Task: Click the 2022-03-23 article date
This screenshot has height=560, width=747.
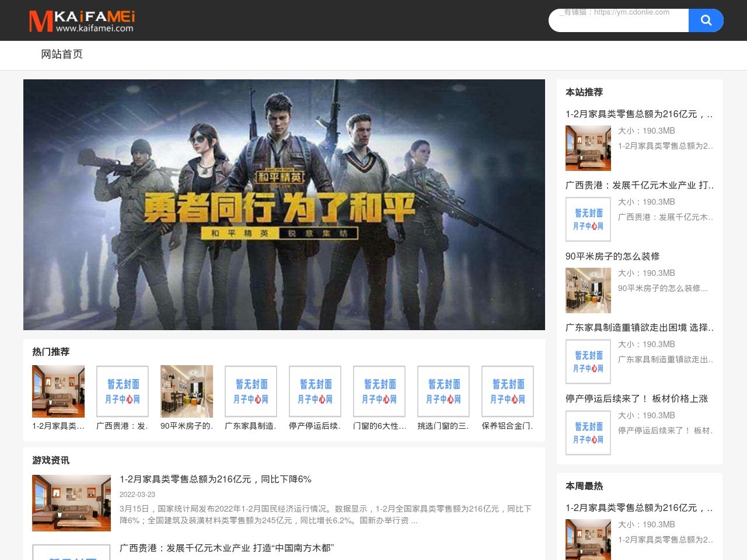Action: tap(137, 494)
